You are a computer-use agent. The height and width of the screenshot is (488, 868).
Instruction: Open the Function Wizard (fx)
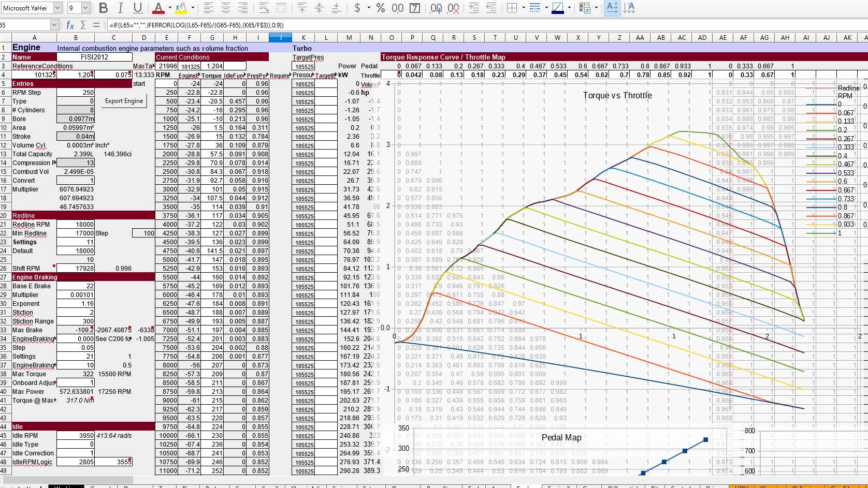pyautogui.click(x=70, y=25)
